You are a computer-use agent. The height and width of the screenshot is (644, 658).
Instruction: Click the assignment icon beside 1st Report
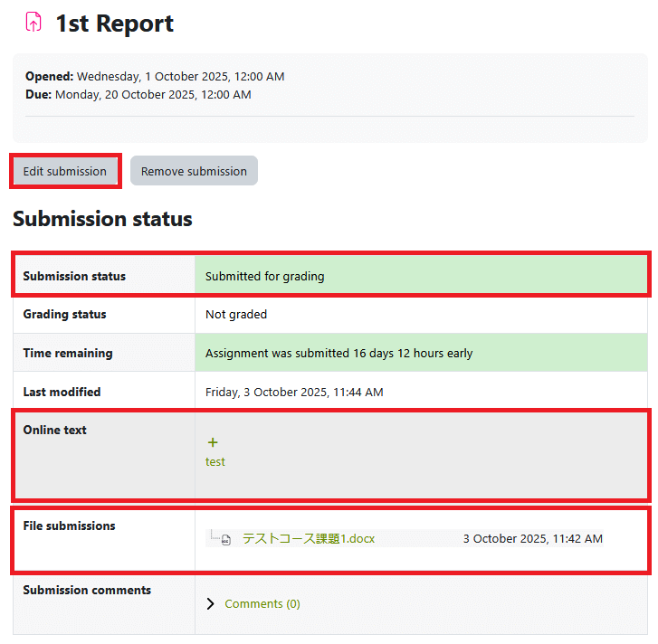(33, 23)
